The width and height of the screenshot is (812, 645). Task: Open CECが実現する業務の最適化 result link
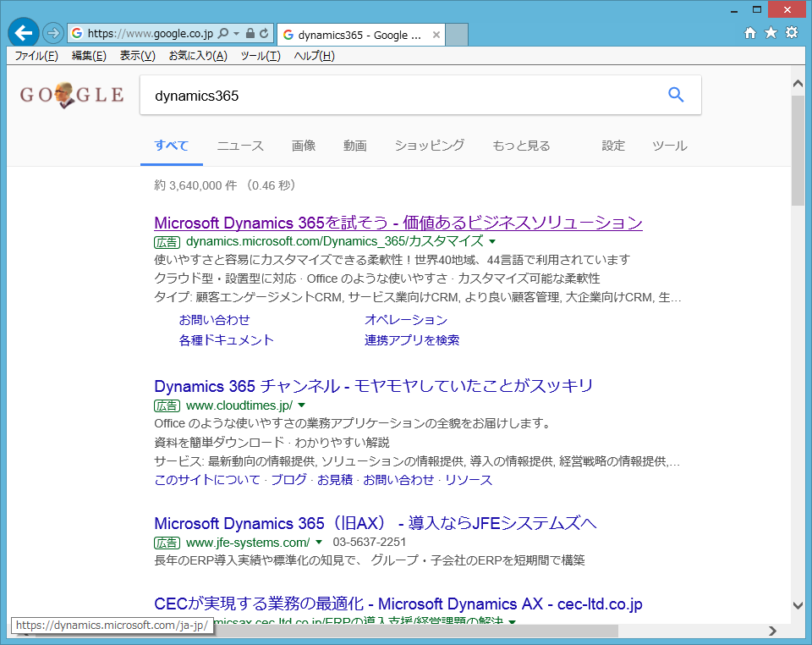pyautogui.click(x=398, y=604)
